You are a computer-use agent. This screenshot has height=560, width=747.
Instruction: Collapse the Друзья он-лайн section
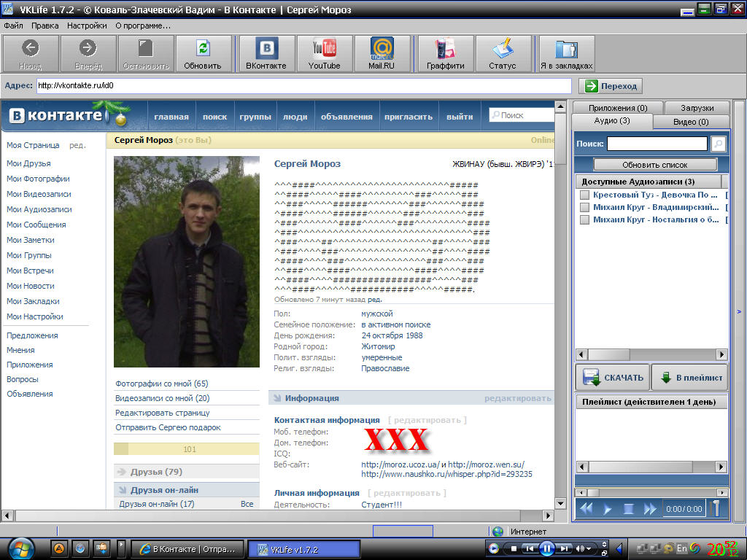coord(122,490)
